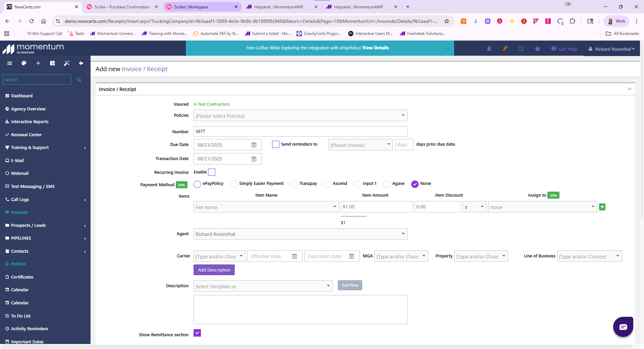Select the Tranzpay payment method
This screenshot has width=644, height=349.
coord(294,184)
